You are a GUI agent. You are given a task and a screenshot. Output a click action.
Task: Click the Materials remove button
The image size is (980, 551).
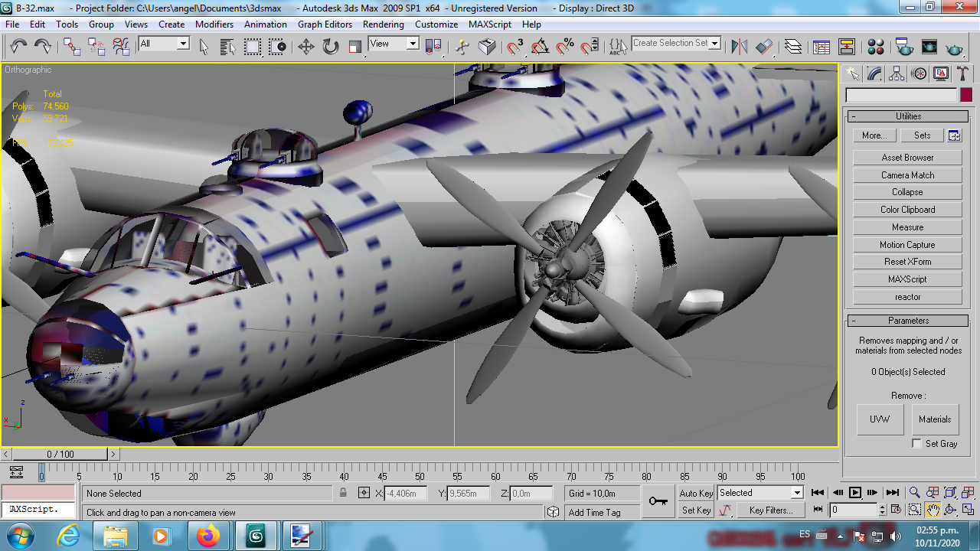click(935, 419)
